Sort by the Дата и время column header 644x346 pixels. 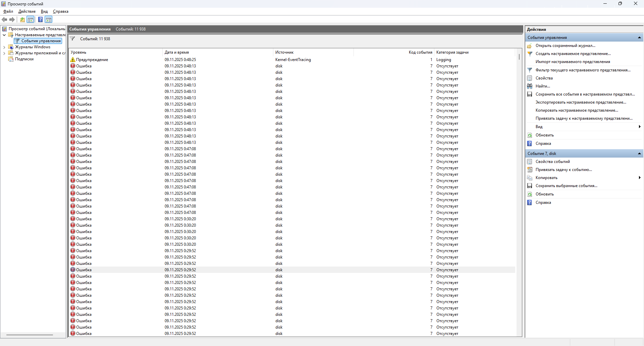tap(177, 52)
